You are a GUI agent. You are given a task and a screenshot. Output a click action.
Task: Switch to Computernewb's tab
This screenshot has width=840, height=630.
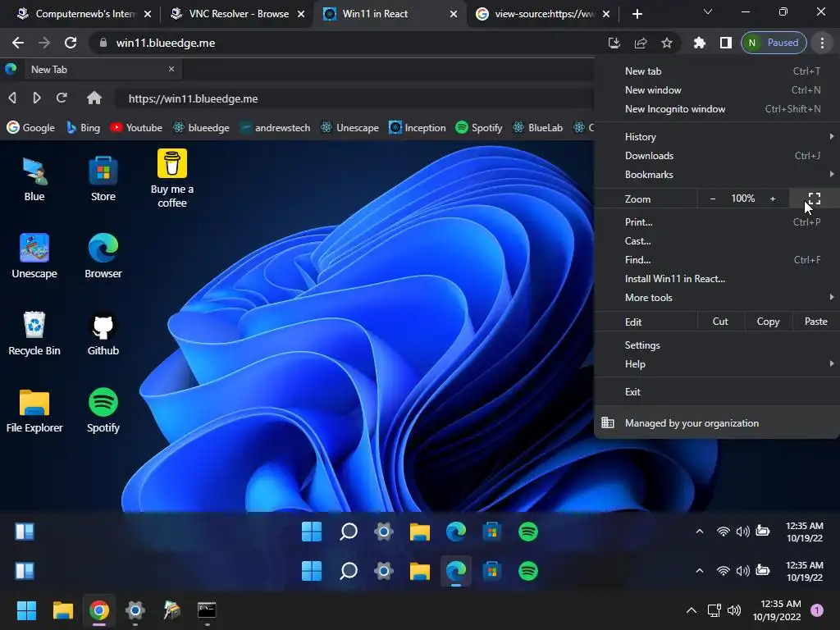(x=84, y=14)
